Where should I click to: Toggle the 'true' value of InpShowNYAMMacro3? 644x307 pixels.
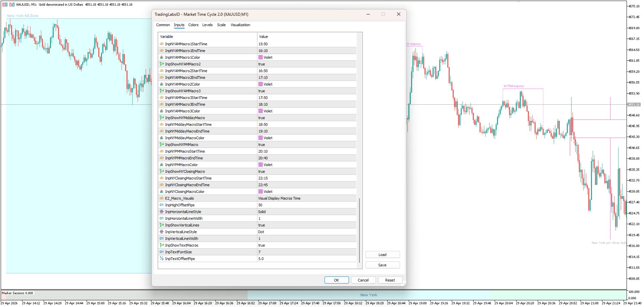[261, 91]
